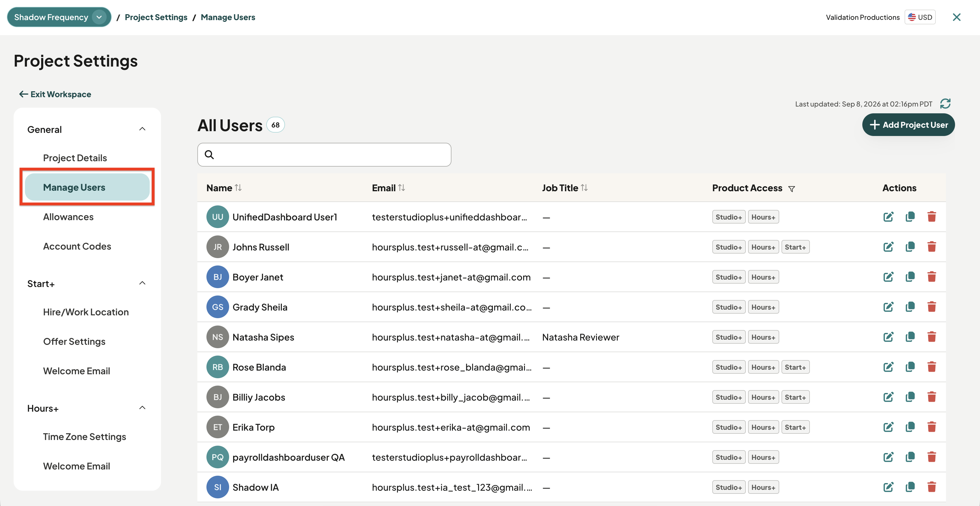Delete the Rose Blanda user

[931, 367]
